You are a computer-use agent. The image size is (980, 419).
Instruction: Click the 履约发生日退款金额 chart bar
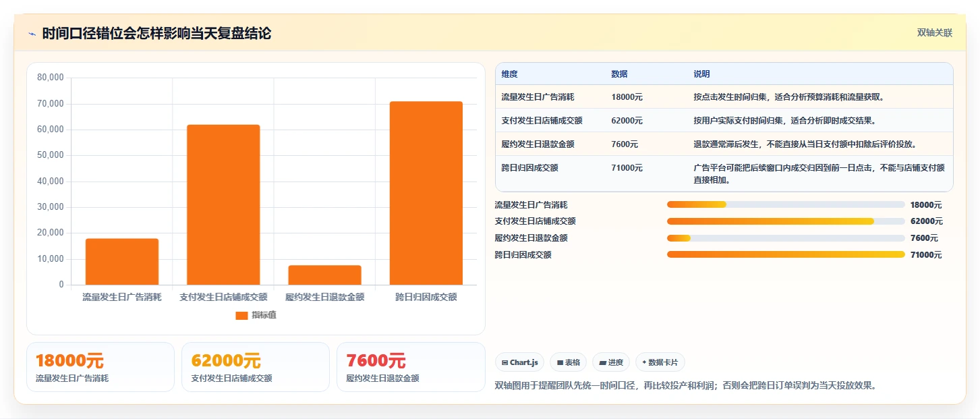point(324,275)
